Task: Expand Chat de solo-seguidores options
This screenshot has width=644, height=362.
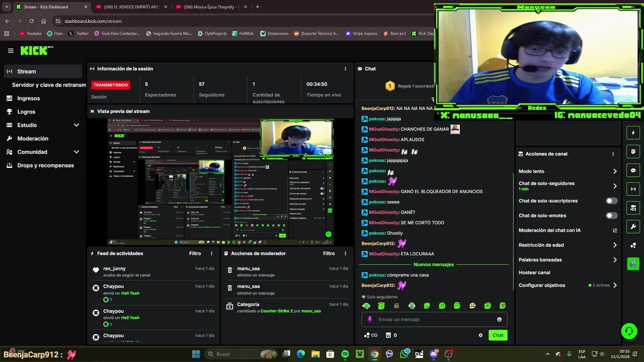Action: click(x=614, y=186)
